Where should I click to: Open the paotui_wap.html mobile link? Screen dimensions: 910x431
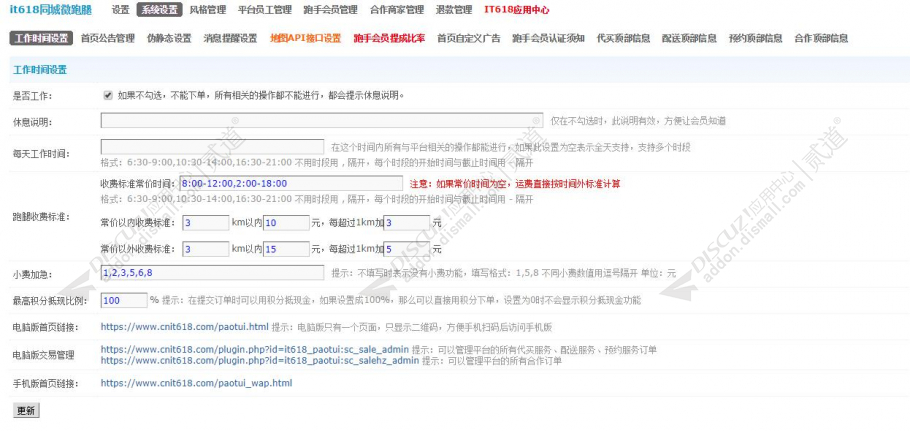click(x=196, y=383)
